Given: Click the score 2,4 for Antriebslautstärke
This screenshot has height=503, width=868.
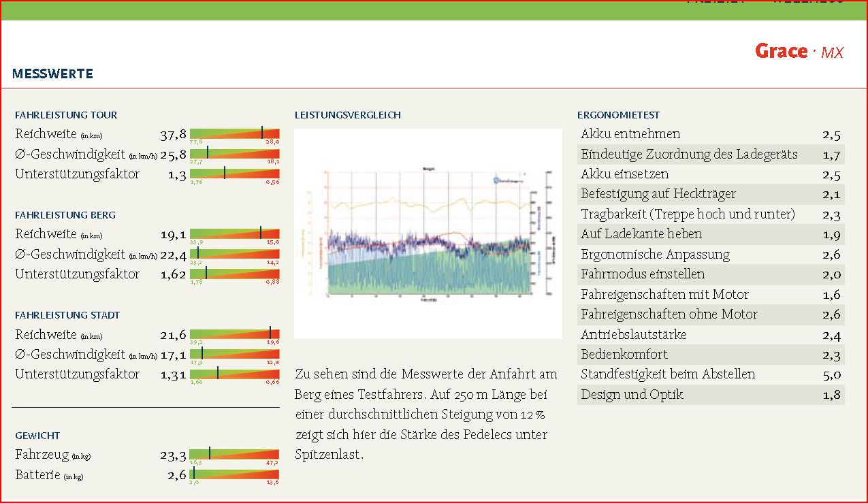Looking at the screenshot, I should pyautogui.click(x=831, y=336).
